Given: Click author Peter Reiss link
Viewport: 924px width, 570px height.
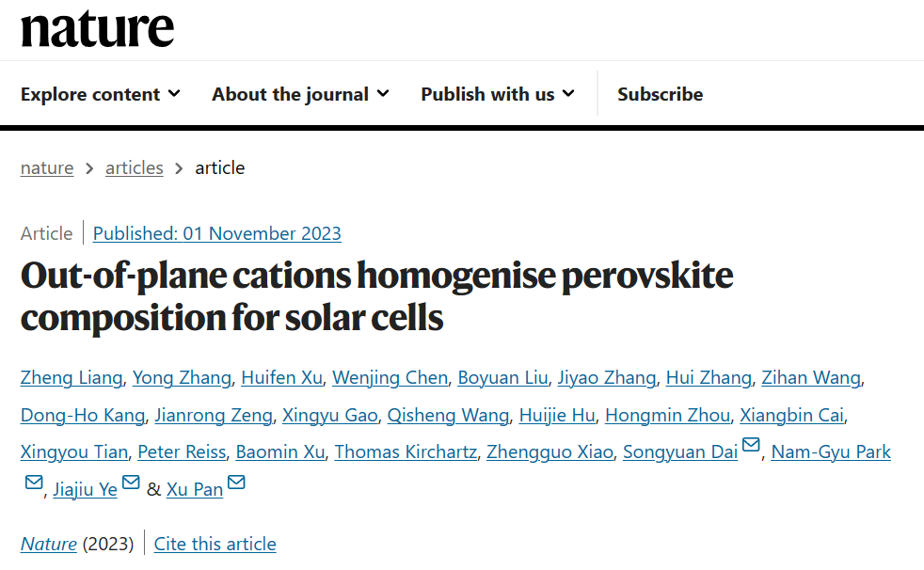Looking at the screenshot, I should pos(182,451).
